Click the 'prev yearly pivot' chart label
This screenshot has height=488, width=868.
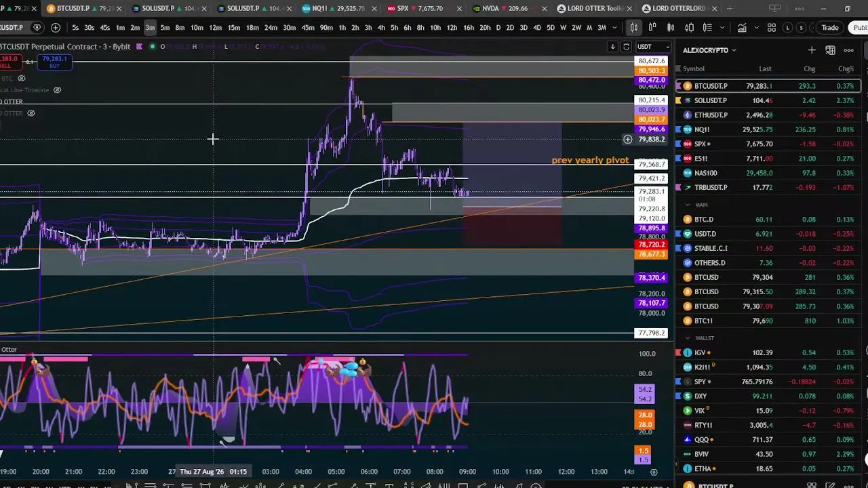point(591,161)
